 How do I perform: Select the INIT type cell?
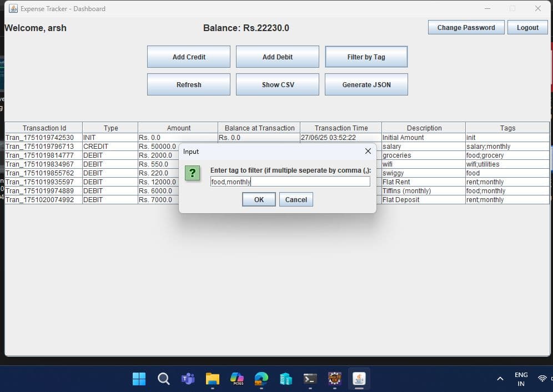pos(110,137)
